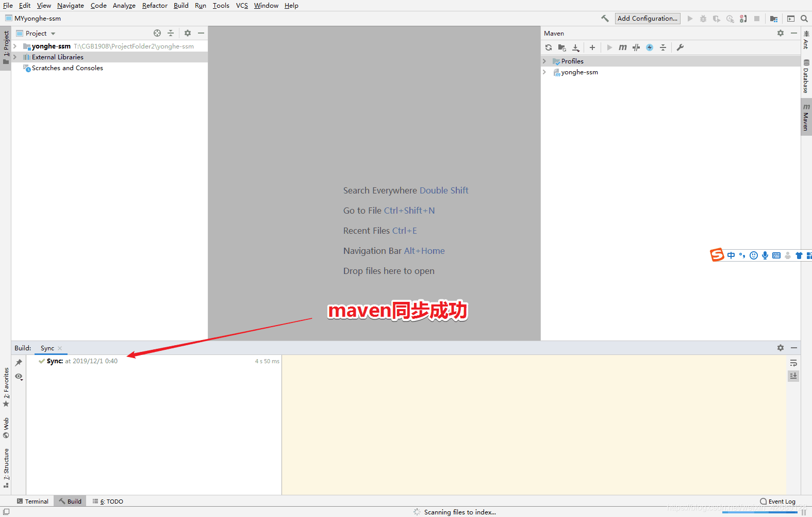
Task: Click the Attach Debugger to Process icon
Action: [x=743, y=19]
